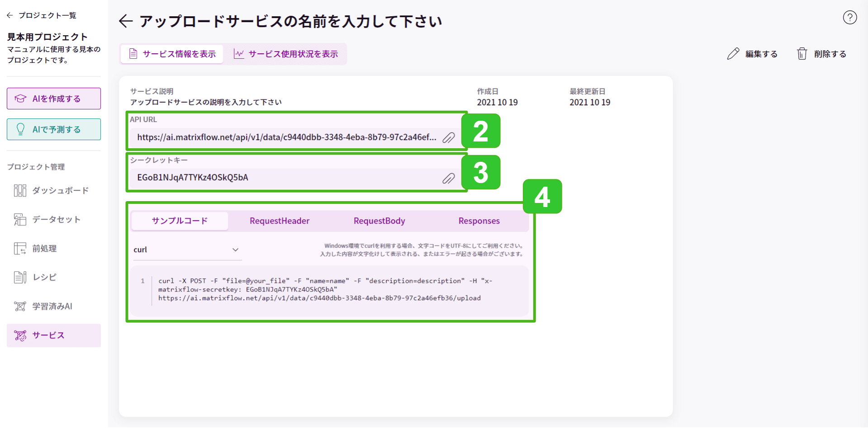Click the 作成日 date 2021 10 19
This screenshot has height=428, width=868.
[497, 103]
